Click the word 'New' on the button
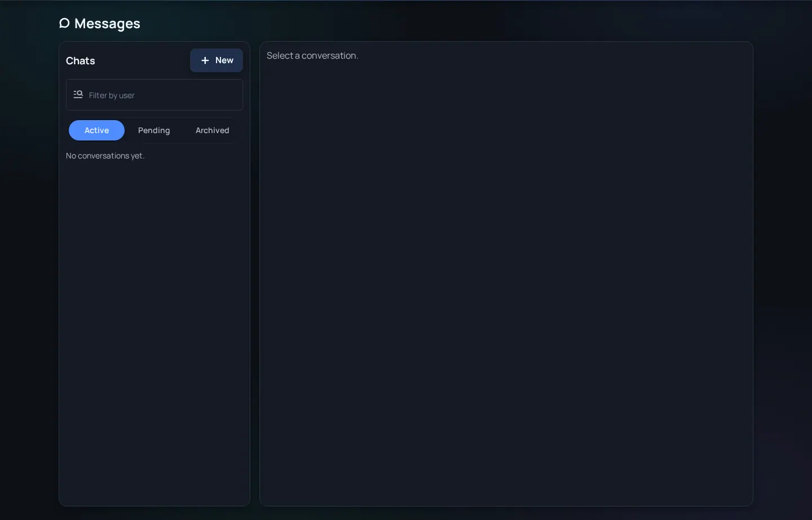 click(224, 60)
